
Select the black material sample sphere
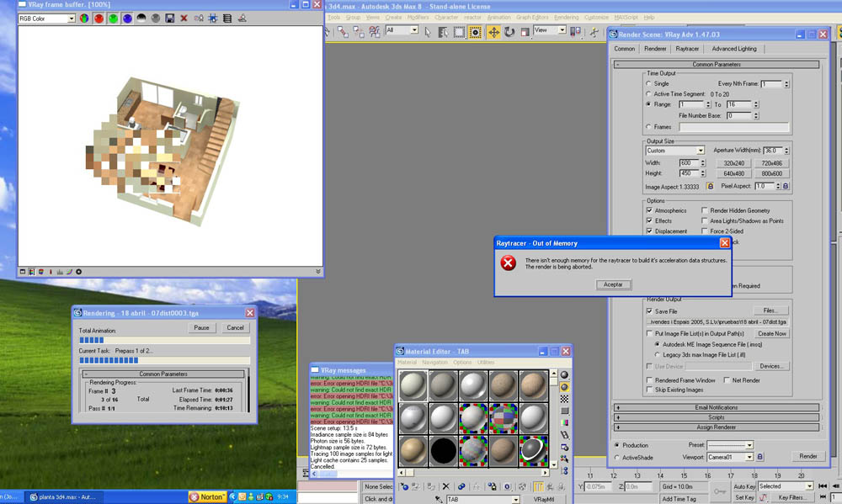(444, 450)
